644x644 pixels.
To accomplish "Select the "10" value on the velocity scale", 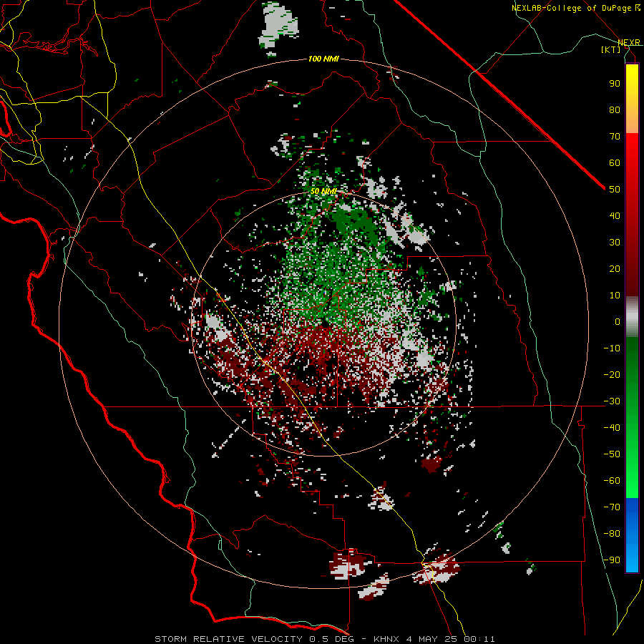I will click(615, 296).
